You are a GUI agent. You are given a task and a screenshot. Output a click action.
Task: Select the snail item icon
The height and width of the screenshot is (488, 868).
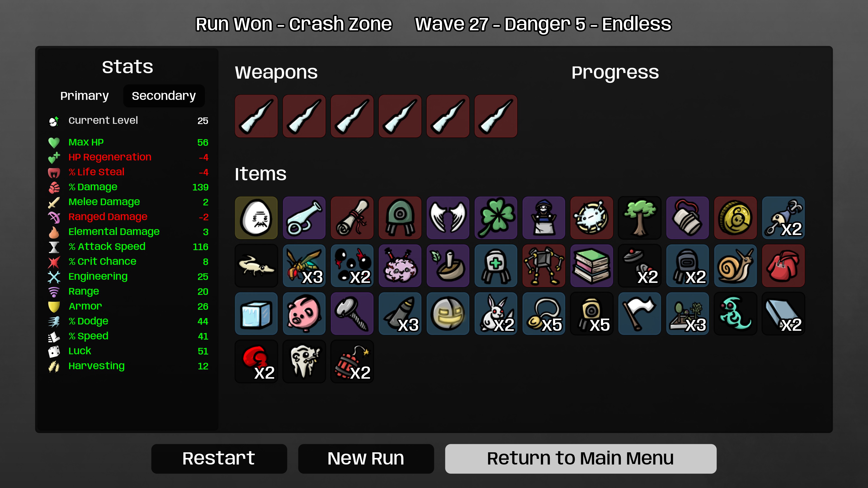735,266
